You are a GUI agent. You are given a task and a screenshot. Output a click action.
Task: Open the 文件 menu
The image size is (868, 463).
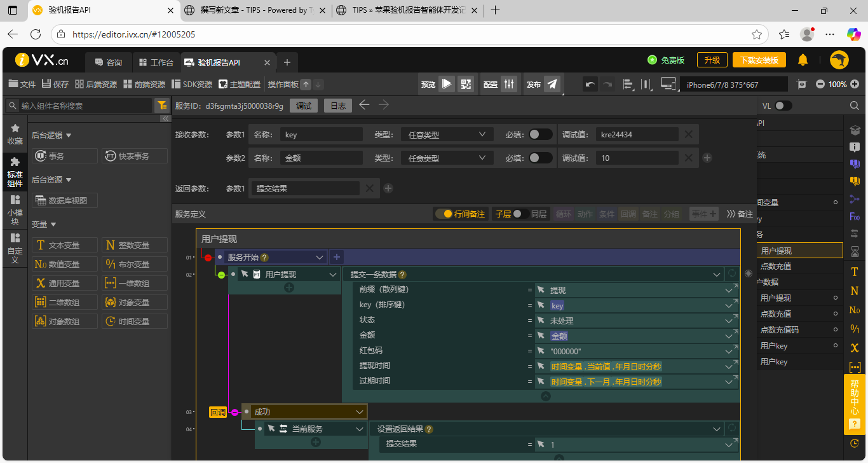click(x=22, y=84)
